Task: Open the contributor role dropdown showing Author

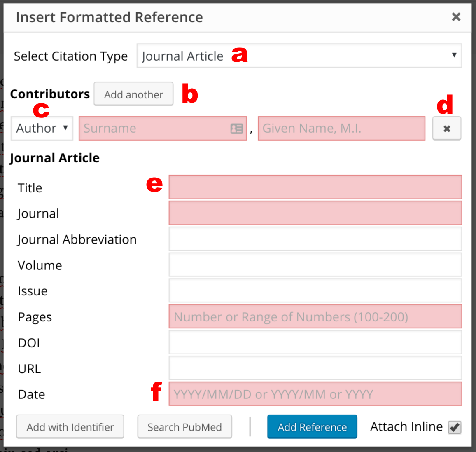Action: tap(41, 128)
